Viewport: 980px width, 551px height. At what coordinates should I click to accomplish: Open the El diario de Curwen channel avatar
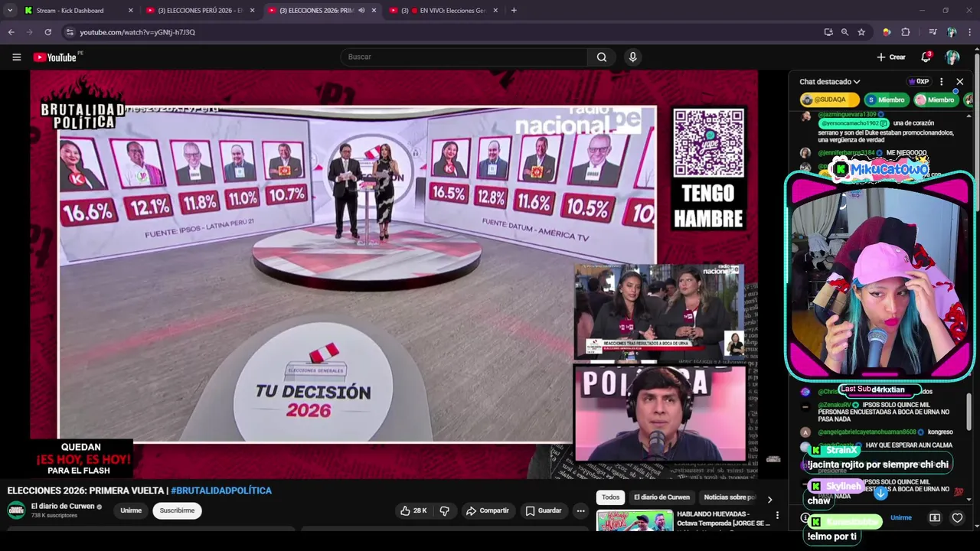16,510
